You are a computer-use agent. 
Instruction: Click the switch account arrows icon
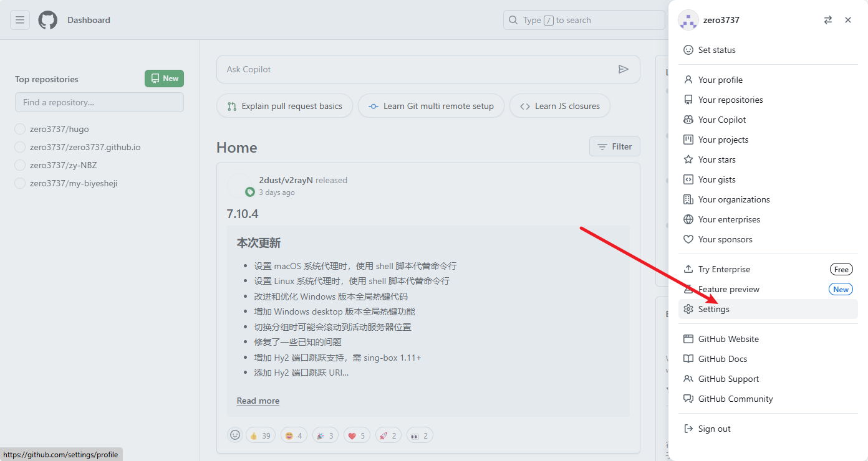pyautogui.click(x=828, y=20)
